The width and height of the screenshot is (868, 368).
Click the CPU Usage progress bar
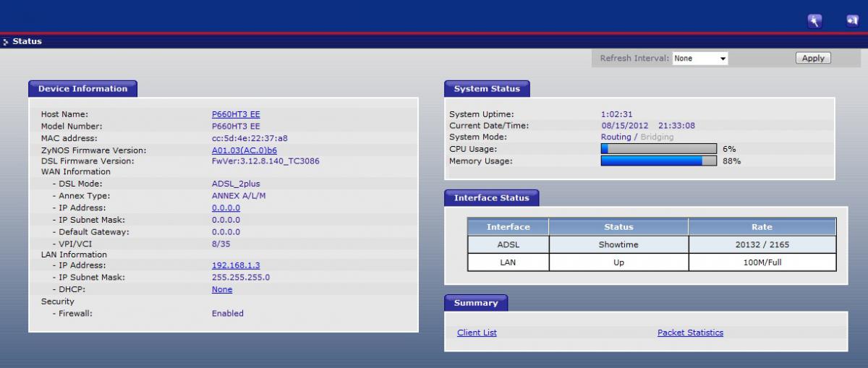[658, 149]
